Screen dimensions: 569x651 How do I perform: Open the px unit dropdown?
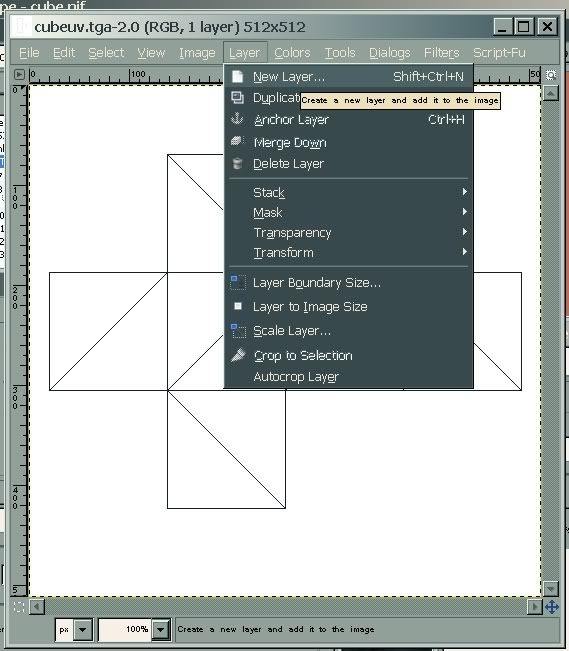coord(83,629)
